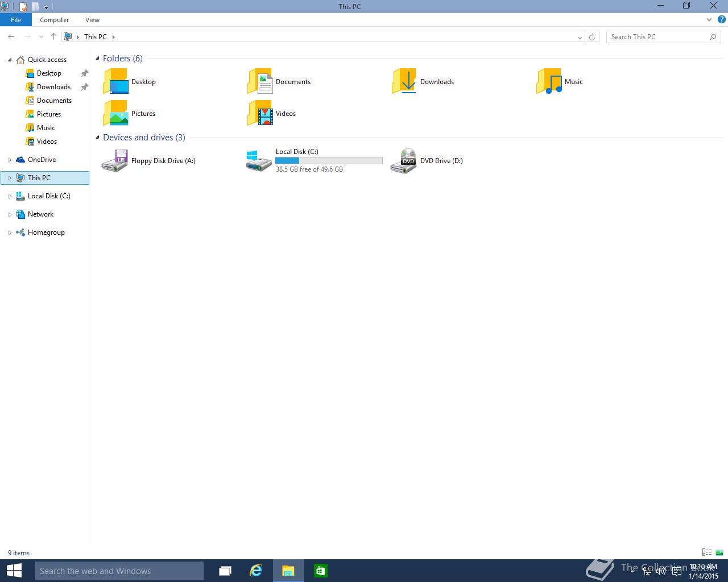The image size is (728, 582).
Task: Click the Search This PC field
Action: (x=659, y=37)
